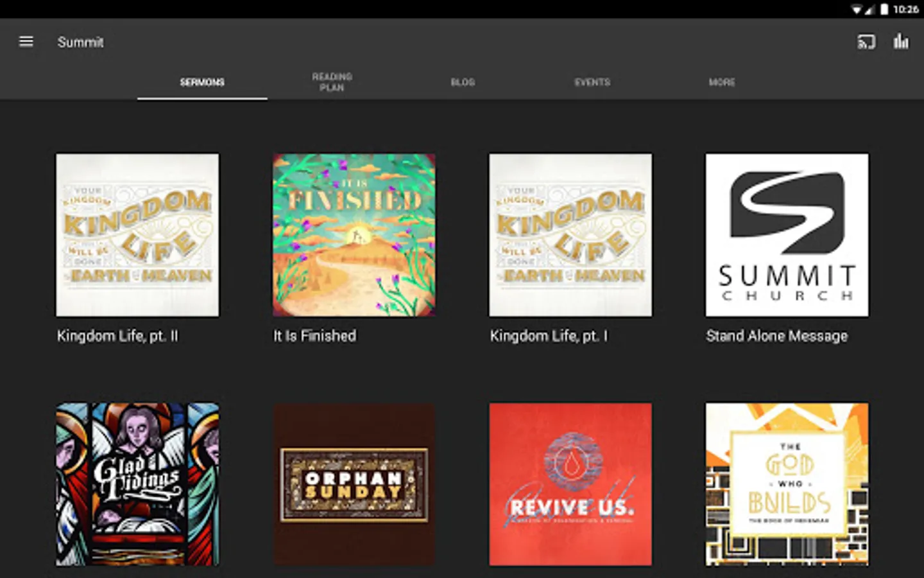Open The God Who Builds artwork
This screenshot has width=924, height=578.
point(787,484)
